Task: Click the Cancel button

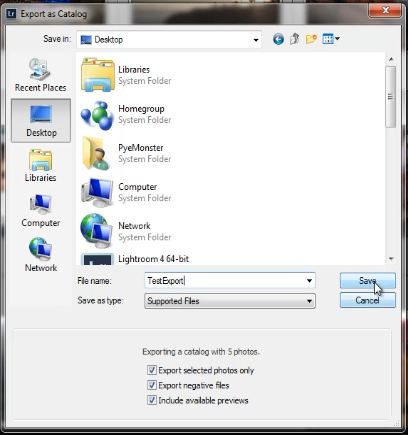Action: 368,300
